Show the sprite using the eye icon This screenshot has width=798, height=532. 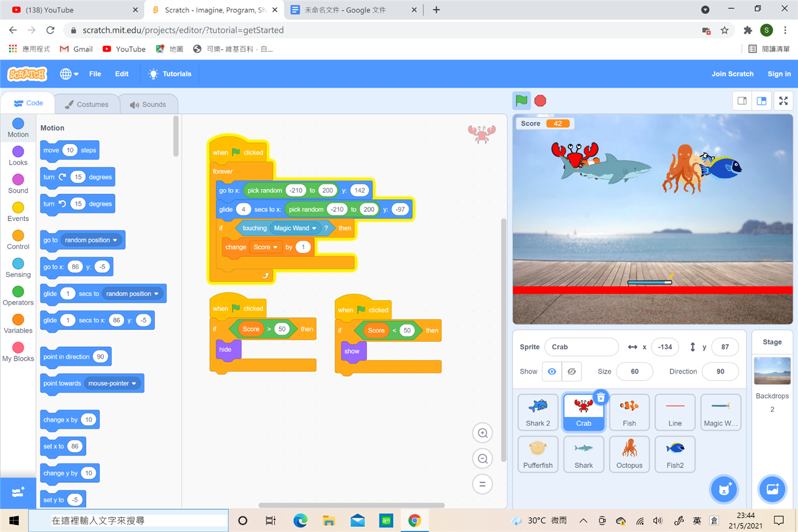(x=552, y=371)
